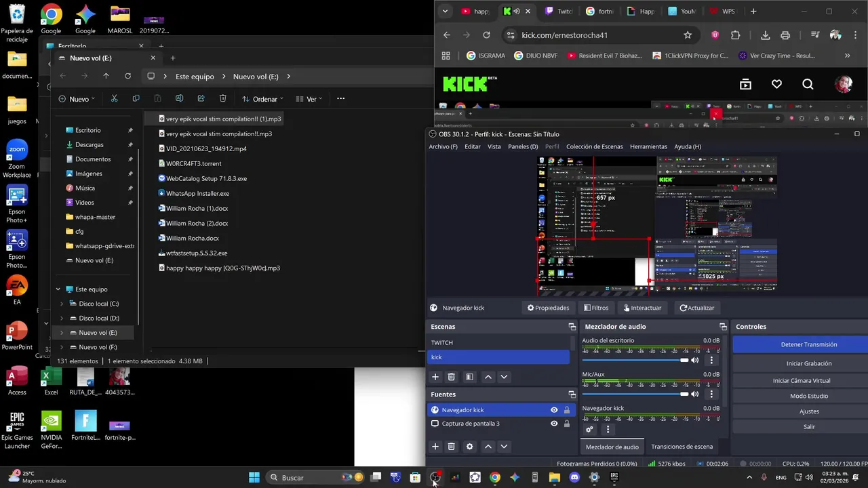Viewport: 868px width, 488px height.
Task: Refresh the File Explorer folder view
Action: pos(127,76)
